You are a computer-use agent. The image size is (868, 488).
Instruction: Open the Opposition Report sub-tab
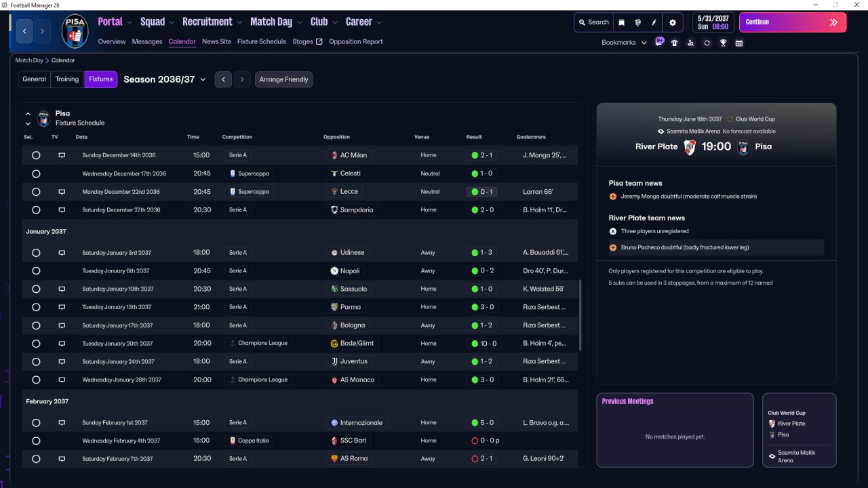point(356,42)
